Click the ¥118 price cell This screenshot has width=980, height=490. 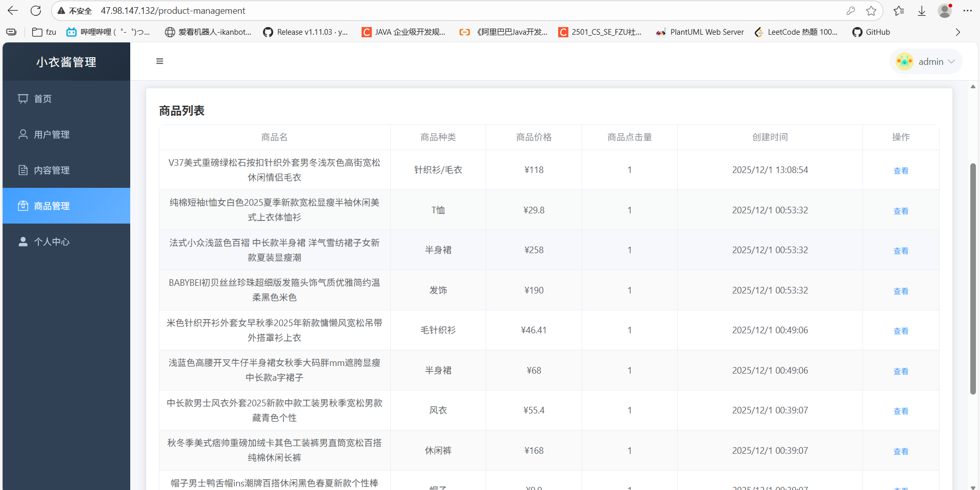534,170
